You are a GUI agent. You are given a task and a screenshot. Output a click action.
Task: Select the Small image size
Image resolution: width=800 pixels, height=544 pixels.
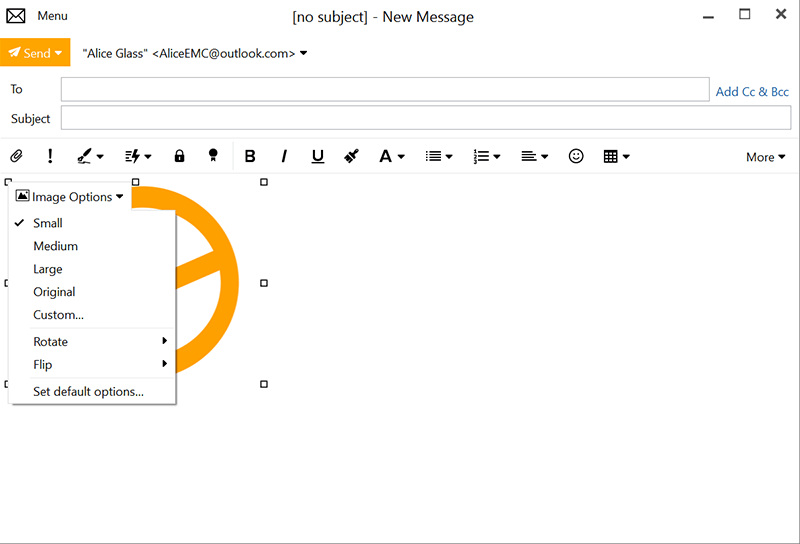92,223
